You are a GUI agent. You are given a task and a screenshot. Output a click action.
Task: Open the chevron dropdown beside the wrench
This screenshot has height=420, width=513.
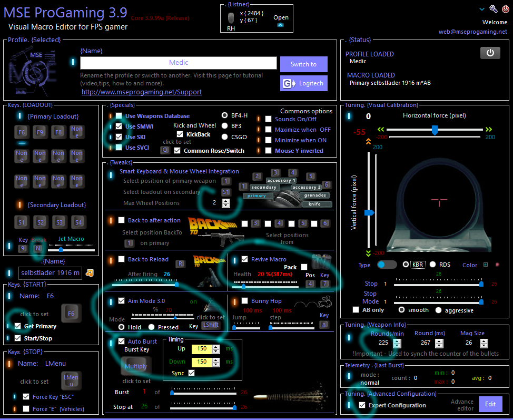[x=481, y=9]
